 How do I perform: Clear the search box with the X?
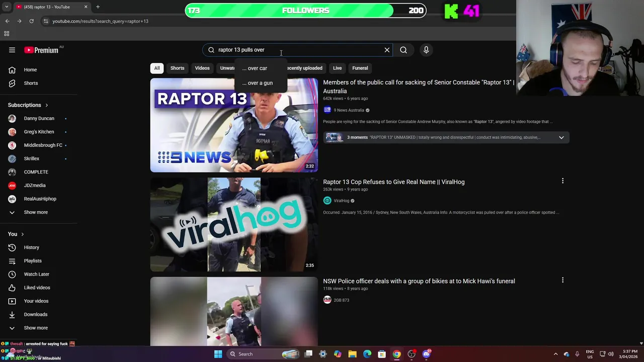(387, 50)
